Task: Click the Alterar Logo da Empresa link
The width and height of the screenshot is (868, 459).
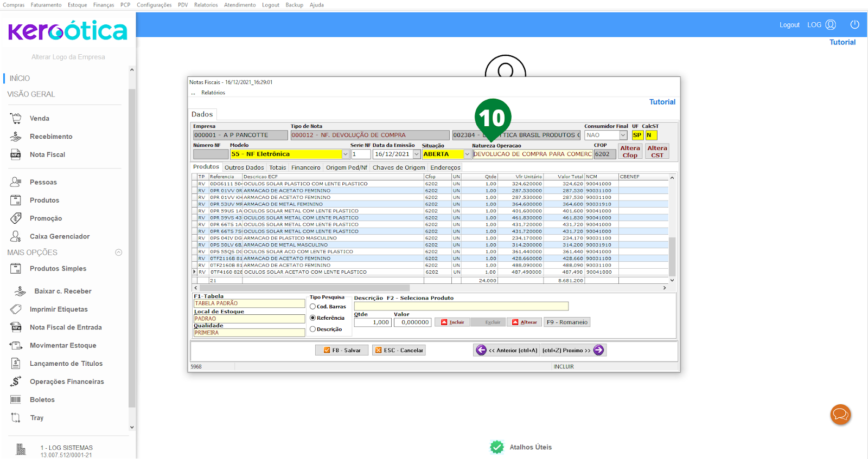Action: click(68, 57)
